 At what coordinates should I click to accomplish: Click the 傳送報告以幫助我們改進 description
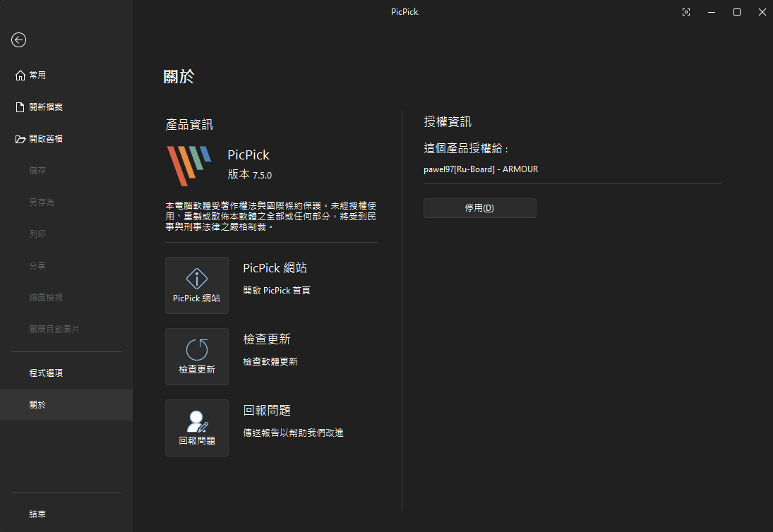point(294,433)
